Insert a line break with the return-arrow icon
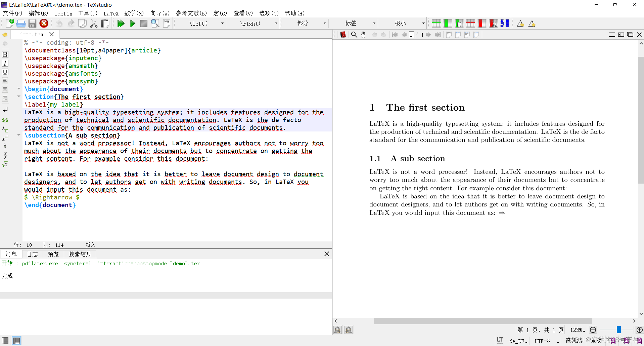Image resolution: width=644 pixels, height=346 pixels. pyautogui.click(x=5, y=110)
